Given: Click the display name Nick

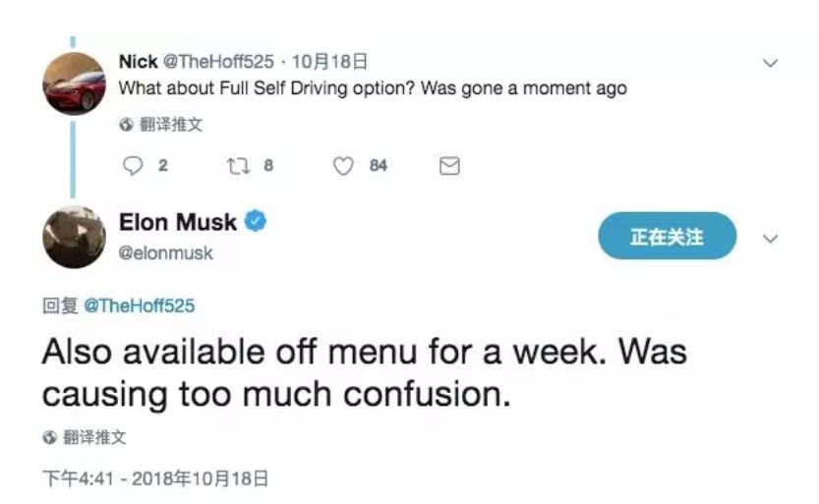Looking at the screenshot, I should click(x=138, y=62).
